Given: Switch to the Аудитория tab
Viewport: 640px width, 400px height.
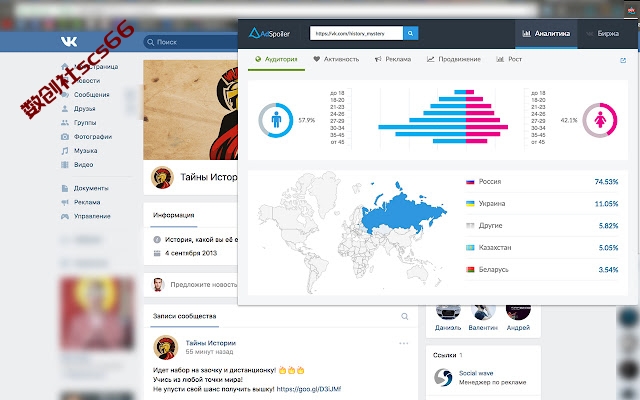Looking at the screenshot, I should coord(276,59).
